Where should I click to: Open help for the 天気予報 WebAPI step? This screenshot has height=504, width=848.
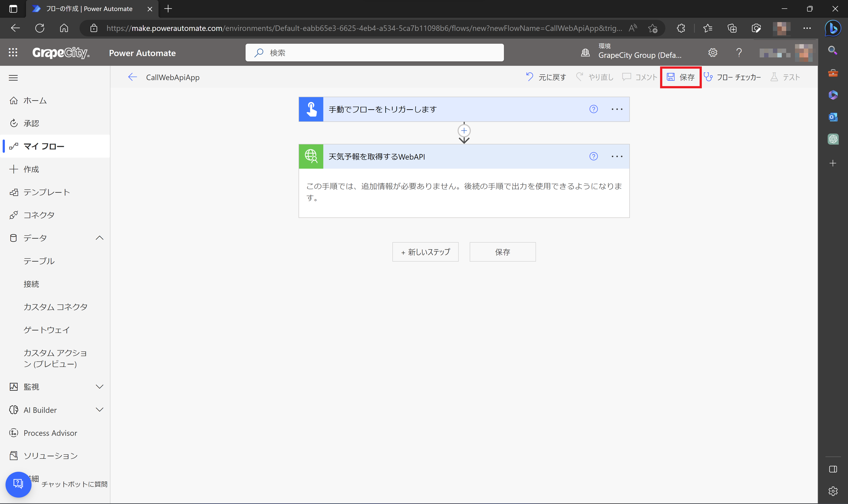point(593,156)
